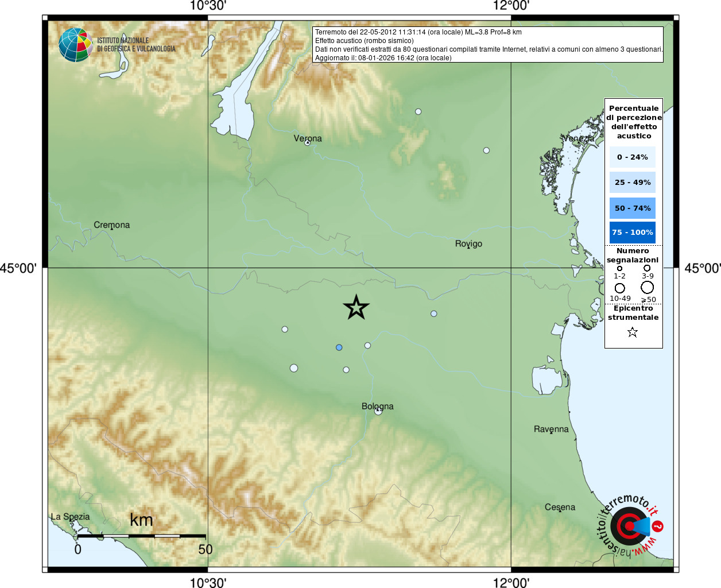Click the earthquake info text box
Image resolution: width=721 pixels, height=588 pixels.
tap(488, 45)
